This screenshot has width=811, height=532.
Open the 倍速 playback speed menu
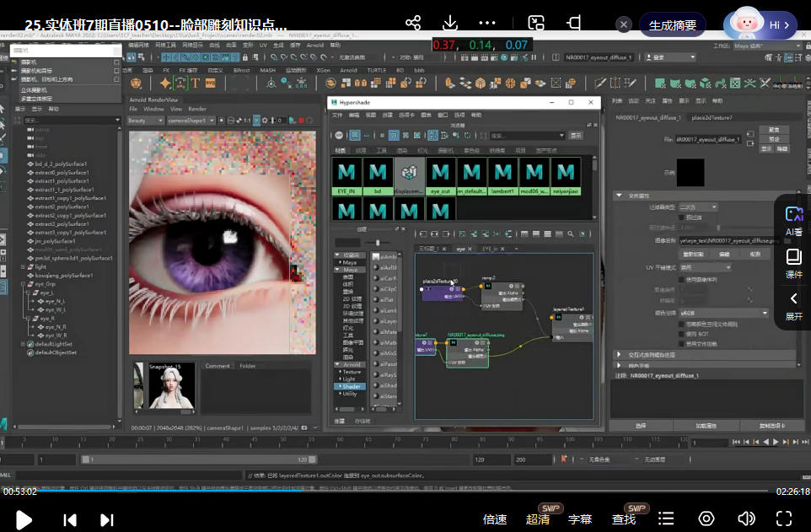point(495,519)
